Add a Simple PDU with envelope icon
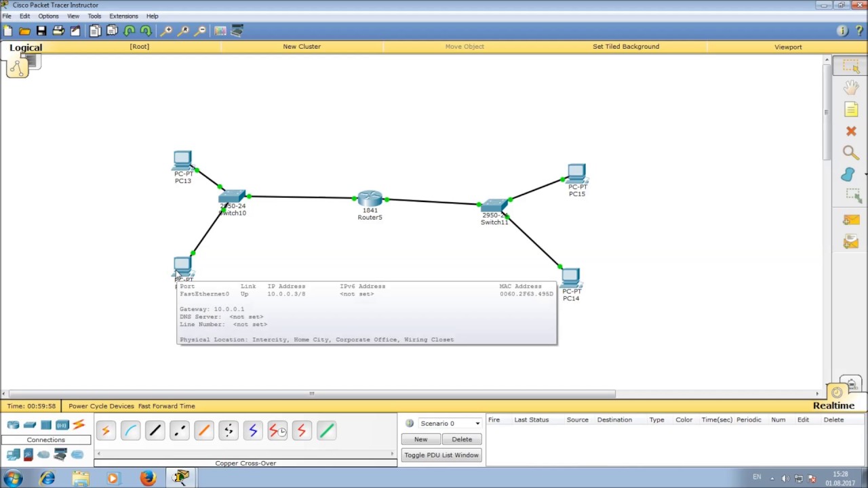This screenshot has width=868, height=488. coord(851,220)
